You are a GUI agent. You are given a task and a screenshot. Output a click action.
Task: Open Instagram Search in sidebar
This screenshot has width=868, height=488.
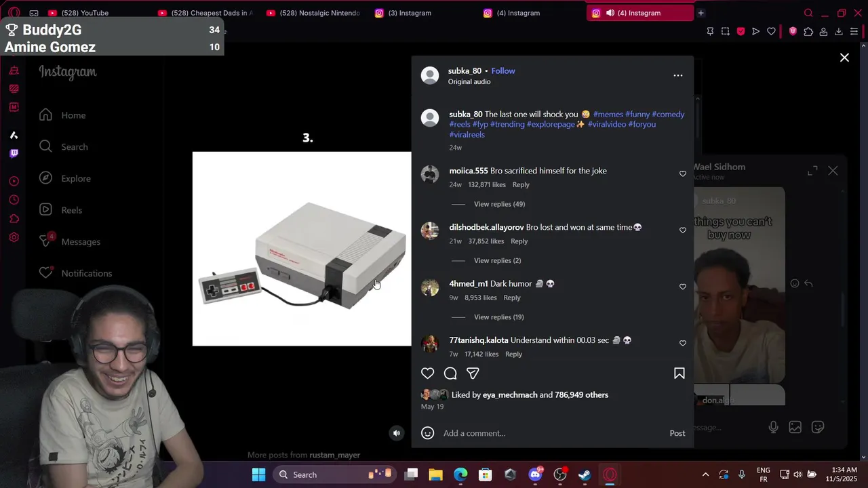(64, 146)
